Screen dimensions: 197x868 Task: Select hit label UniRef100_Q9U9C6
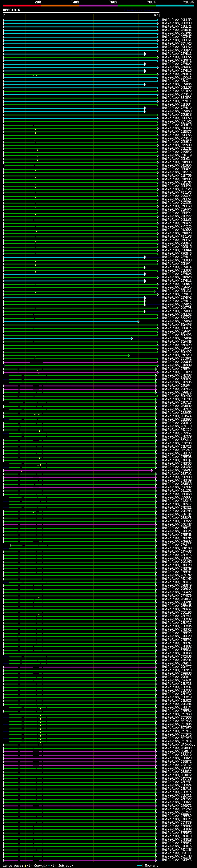coord(177,389)
